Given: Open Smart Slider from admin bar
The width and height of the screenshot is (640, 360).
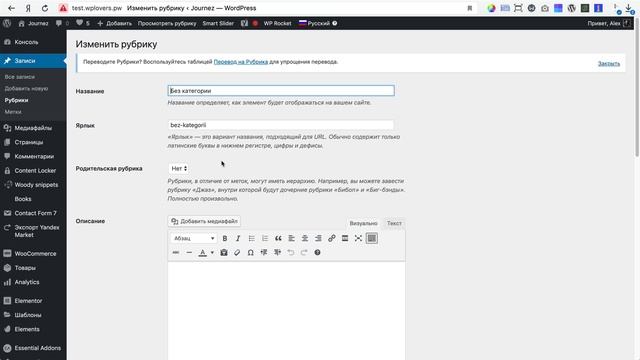Looking at the screenshot, I should [x=218, y=23].
